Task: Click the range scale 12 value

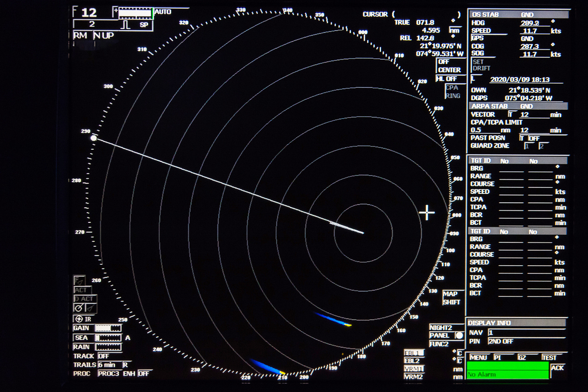Action: click(x=89, y=12)
